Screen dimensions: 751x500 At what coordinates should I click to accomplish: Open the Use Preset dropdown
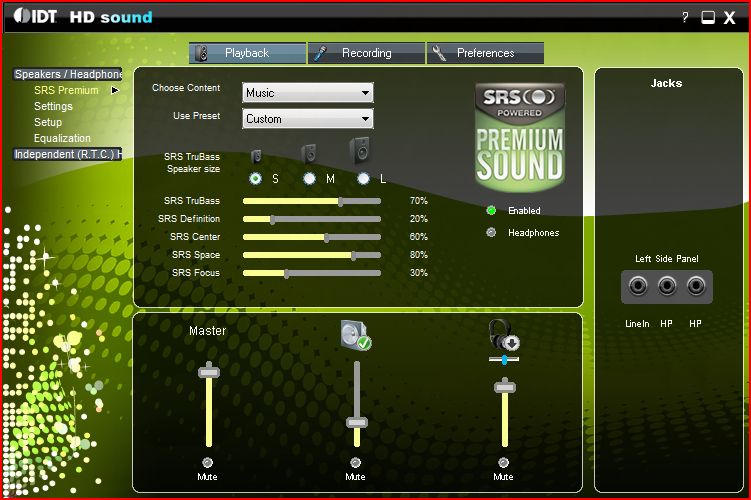pyautogui.click(x=307, y=119)
